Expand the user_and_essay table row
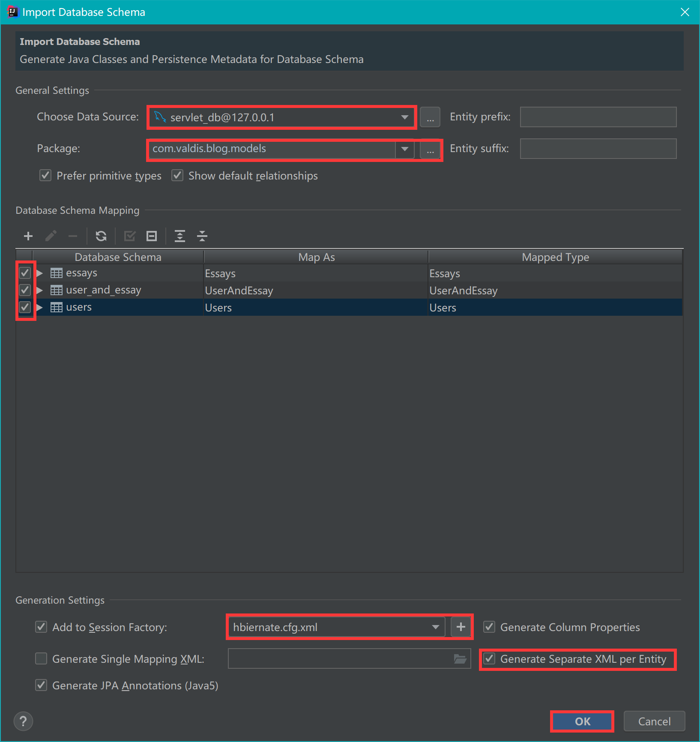Image resolution: width=700 pixels, height=742 pixels. pos(39,290)
